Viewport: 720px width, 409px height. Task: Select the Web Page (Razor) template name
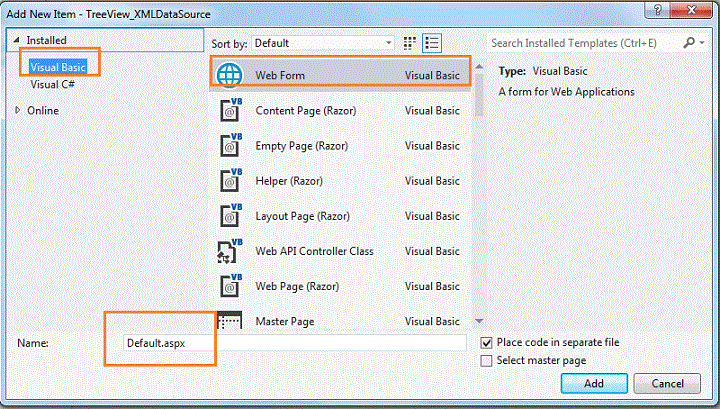(x=297, y=286)
